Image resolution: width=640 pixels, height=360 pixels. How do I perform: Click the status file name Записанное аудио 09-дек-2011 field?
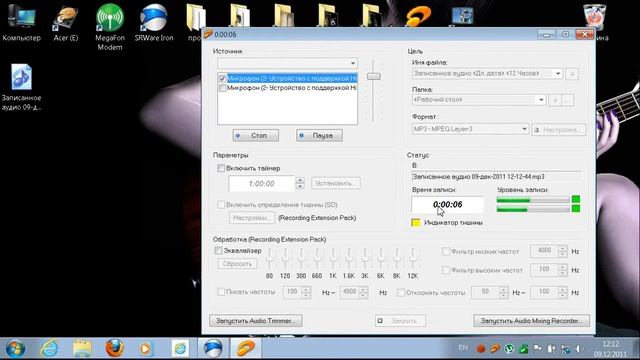(496, 177)
